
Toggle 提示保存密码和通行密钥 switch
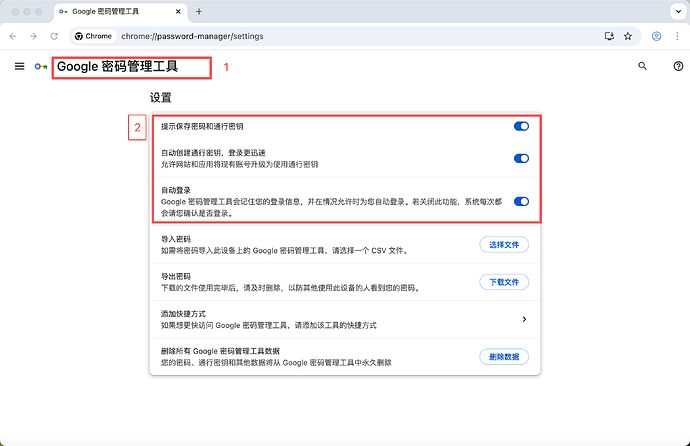pyautogui.click(x=521, y=127)
